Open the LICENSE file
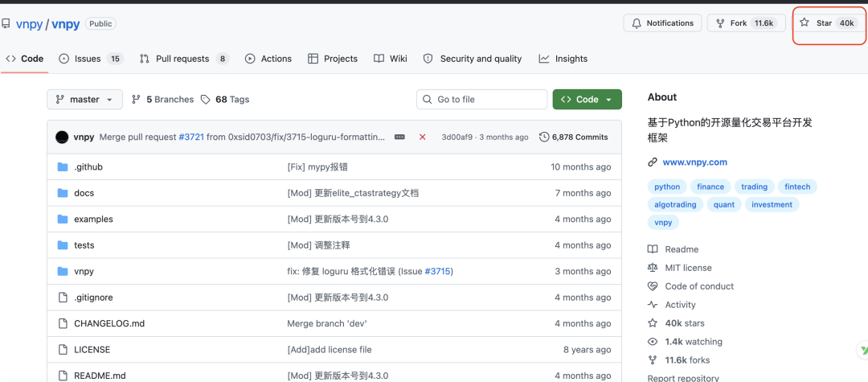868x382 pixels. click(x=92, y=350)
